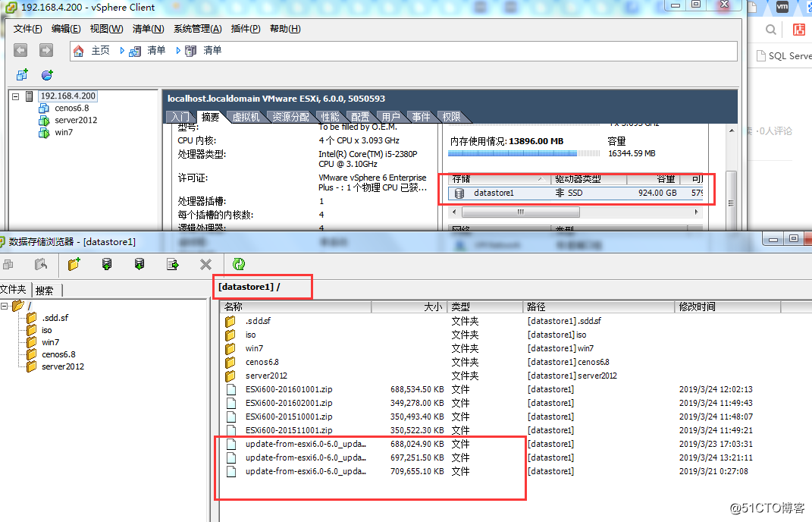Image resolution: width=812 pixels, height=522 pixels.
Task: Click the create new folder icon in datastore browser
Action: (74, 264)
